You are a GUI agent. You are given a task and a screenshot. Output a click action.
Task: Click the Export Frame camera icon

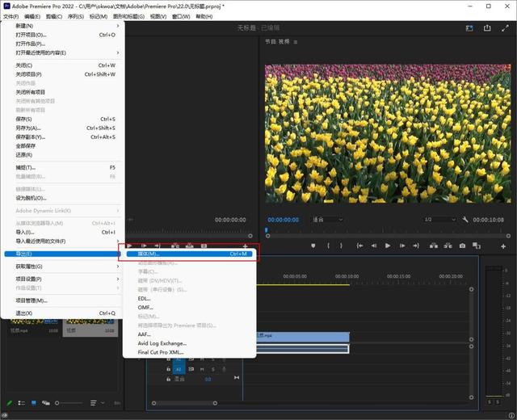click(462, 246)
